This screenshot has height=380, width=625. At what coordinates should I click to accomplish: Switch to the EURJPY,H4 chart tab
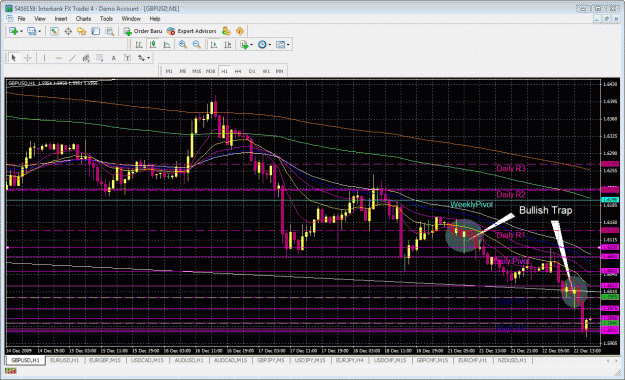[350, 360]
